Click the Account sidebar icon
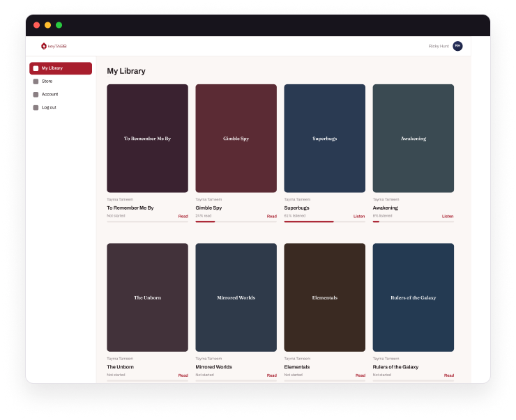 (x=36, y=95)
